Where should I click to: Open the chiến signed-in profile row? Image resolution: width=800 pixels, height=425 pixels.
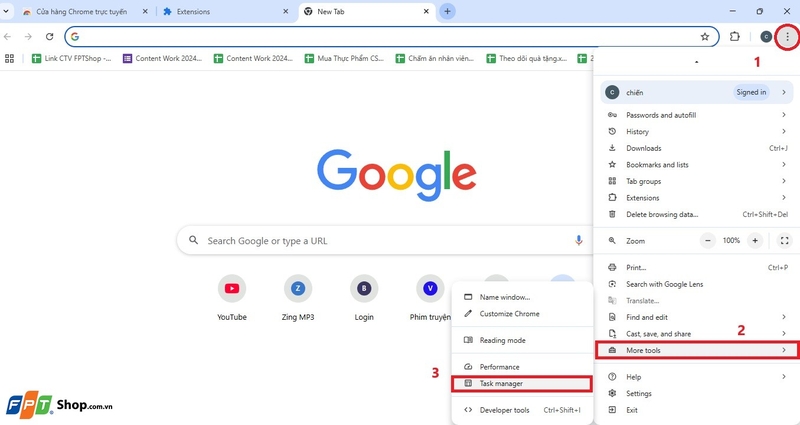point(697,92)
